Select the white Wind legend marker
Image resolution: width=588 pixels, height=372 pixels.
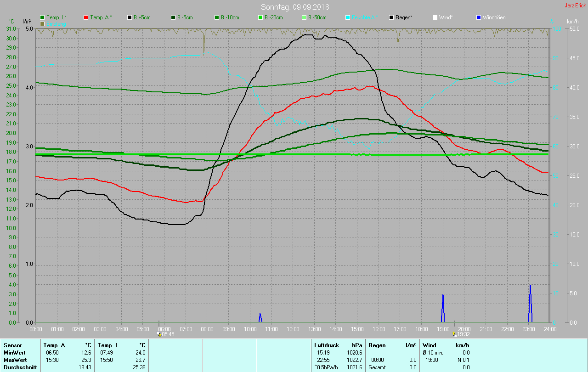click(x=435, y=17)
